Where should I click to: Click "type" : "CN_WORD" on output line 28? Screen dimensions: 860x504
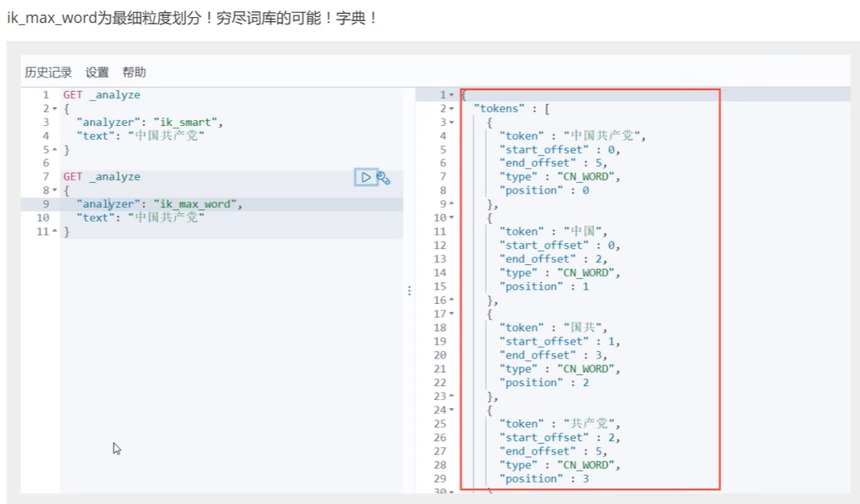click(557, 464)
